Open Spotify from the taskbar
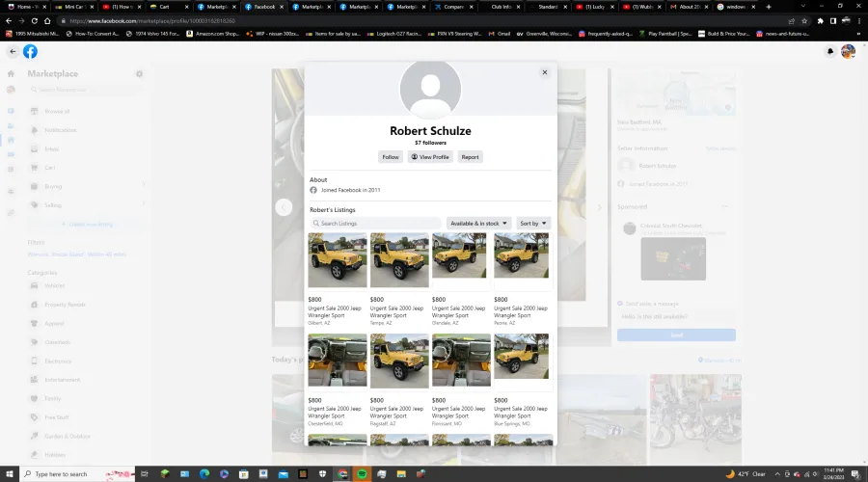868x482 pixels. pyautogui.click(x=362, y=474)
